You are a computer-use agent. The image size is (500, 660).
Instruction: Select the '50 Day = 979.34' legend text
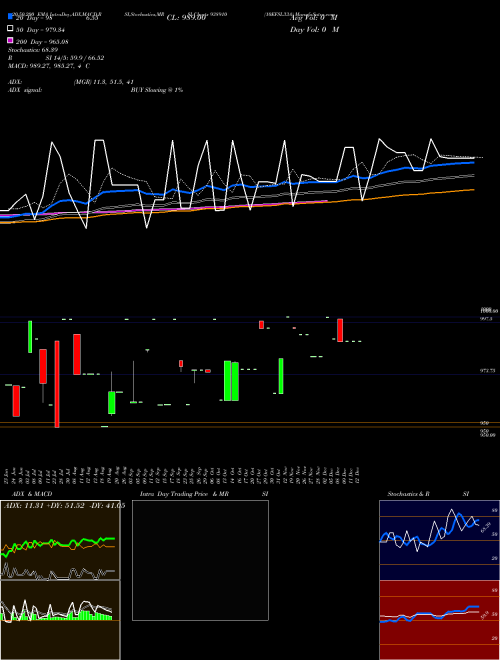(40, 30)
